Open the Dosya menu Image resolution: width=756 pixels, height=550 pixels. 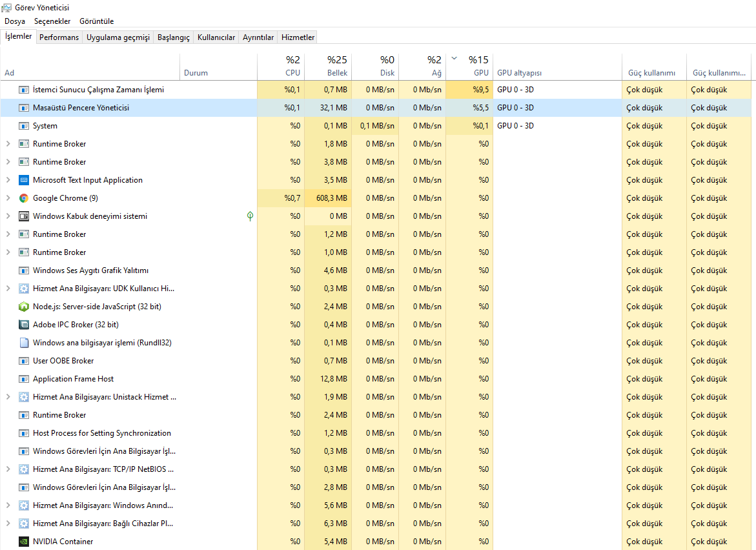[15, 21]
